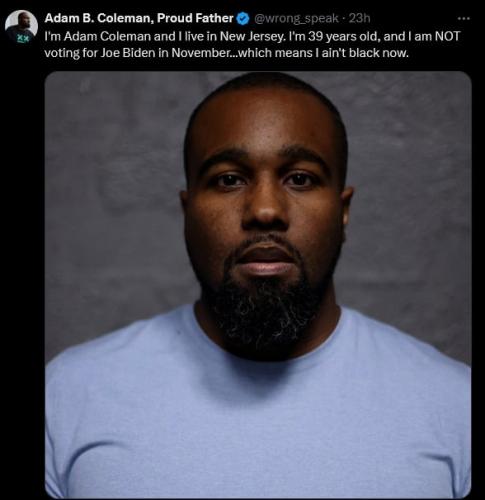Open the post via the 23h timestamp
Screen dimensions: 485x500
[x=359, y=18]
